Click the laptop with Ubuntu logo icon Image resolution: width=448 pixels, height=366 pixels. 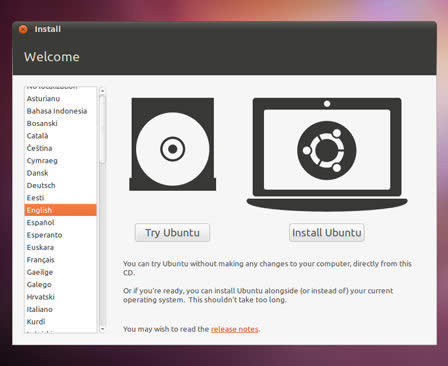327,154
